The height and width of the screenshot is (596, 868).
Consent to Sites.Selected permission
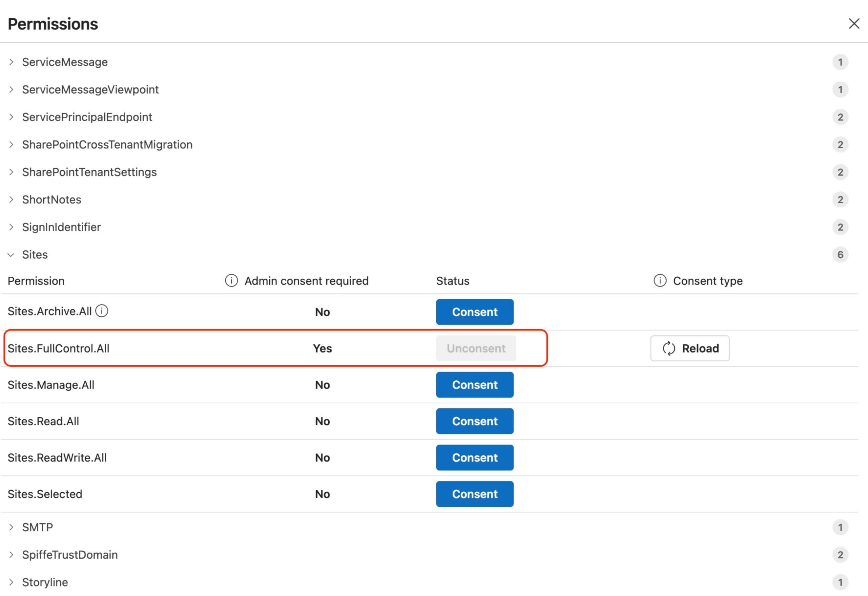(475, 494)
